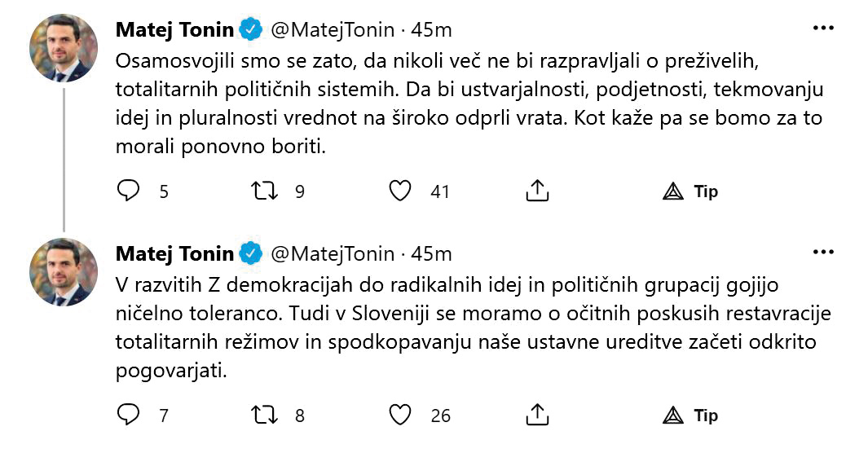This screenshot has height=453, width=868.
Task: Reply to the first tweet about Osamosvojili
Action: pyautogui.click(x=130, y=191)
